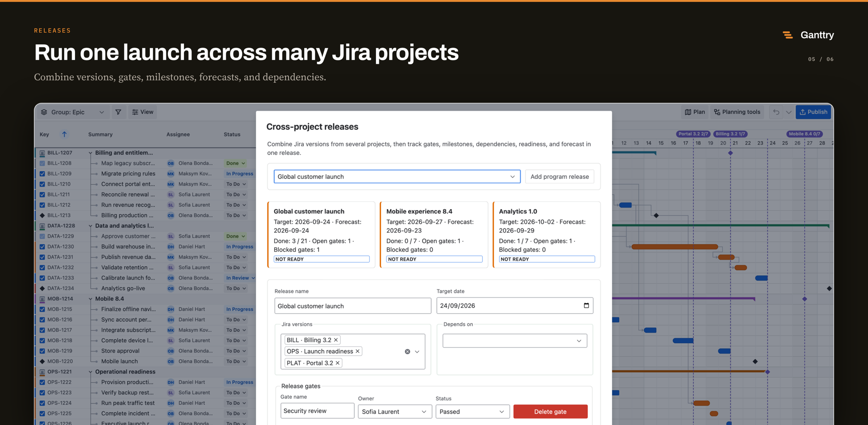The height and width of the screenshot is (425, 868).
Task: Click the OB avatar on the BILL-1208 row
Action: [170, 163]
